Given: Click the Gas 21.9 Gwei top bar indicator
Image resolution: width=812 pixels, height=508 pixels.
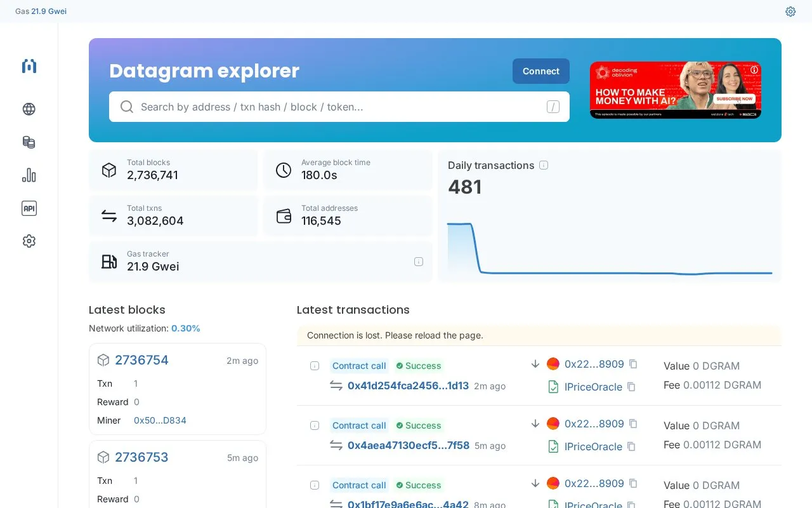Looking at the screenshot, I should click(x=41, y=11).
